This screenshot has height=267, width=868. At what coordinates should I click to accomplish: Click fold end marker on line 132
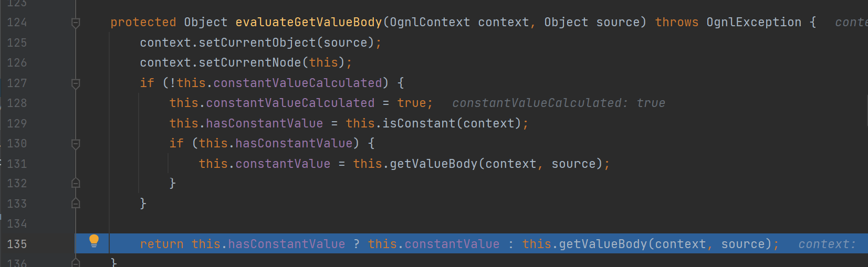[76, 183]
